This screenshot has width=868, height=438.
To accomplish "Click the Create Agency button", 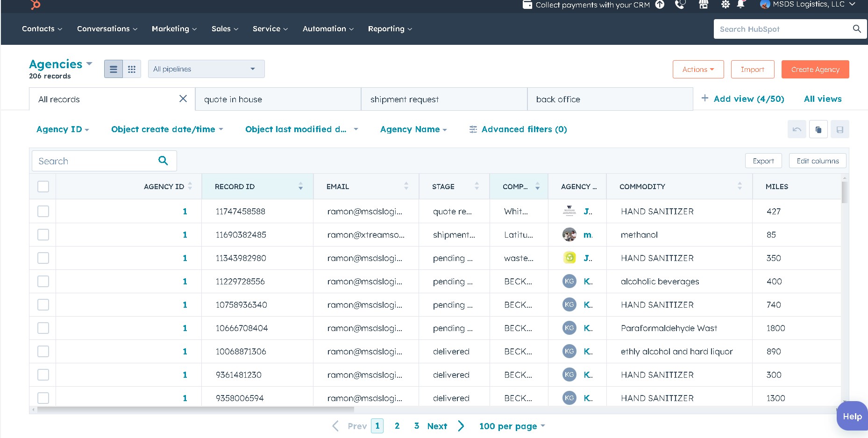I will pyautogui.click(x=815, y=70).
